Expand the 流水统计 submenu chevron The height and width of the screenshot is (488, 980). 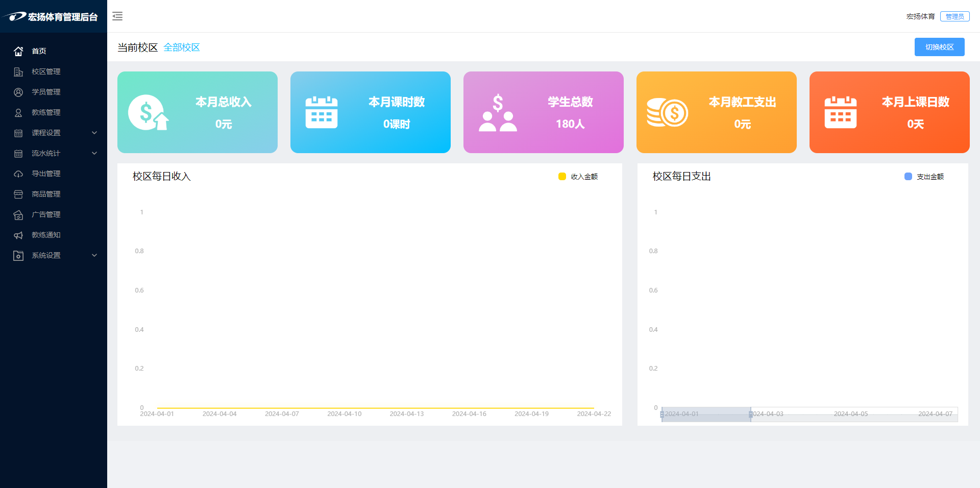(94, 153)
